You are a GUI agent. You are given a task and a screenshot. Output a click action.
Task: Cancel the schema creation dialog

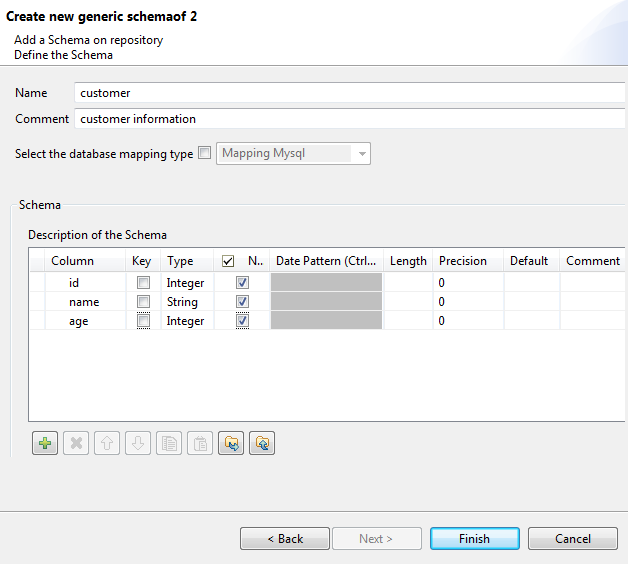click(x=573, y=539)
